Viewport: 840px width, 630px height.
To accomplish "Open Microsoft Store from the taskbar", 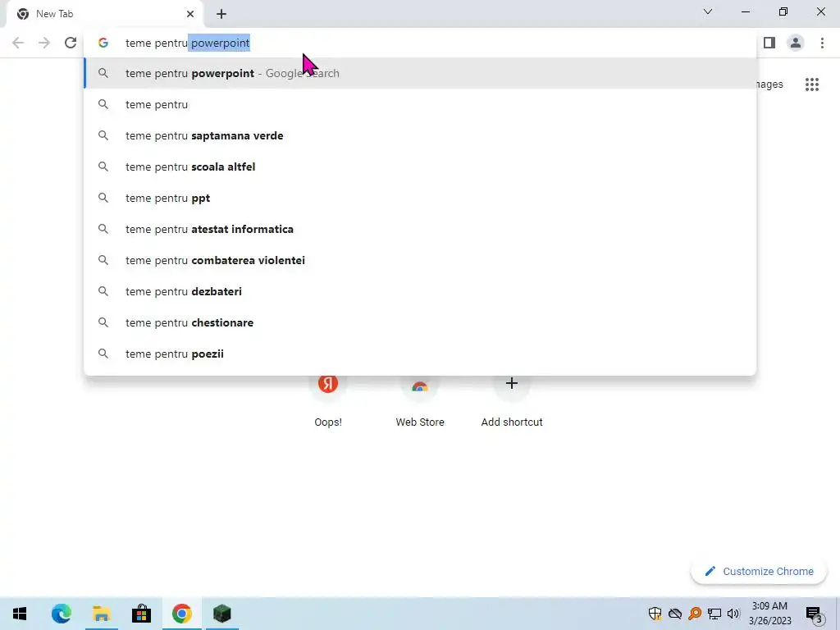I will point(141,614).
